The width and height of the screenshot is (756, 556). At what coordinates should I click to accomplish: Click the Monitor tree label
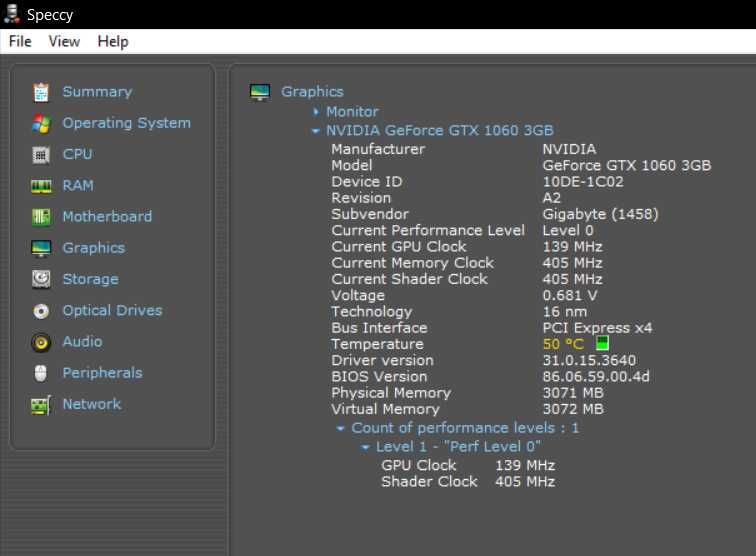[352, 112]
